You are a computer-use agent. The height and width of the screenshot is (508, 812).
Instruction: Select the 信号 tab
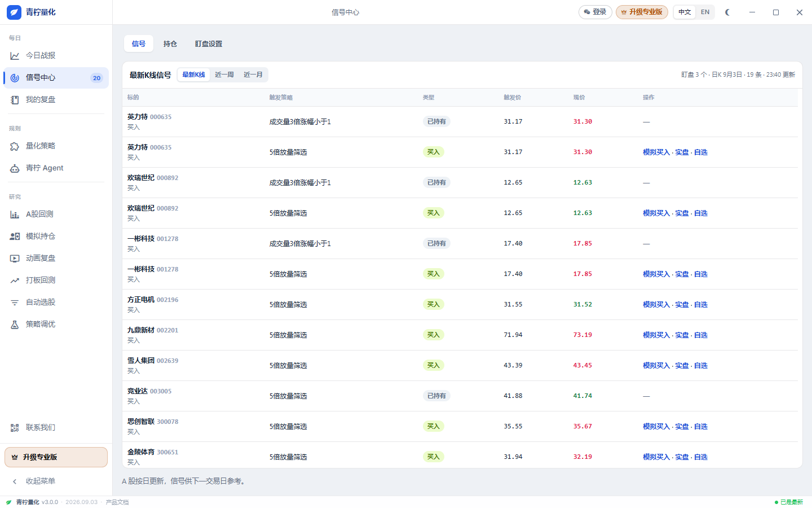[x=139, y=43]
